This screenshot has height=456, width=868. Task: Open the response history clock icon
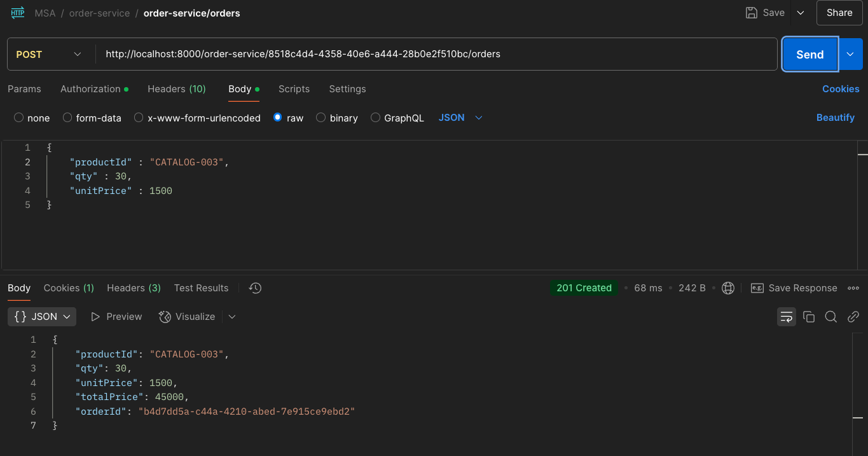[x=255, y=288]
